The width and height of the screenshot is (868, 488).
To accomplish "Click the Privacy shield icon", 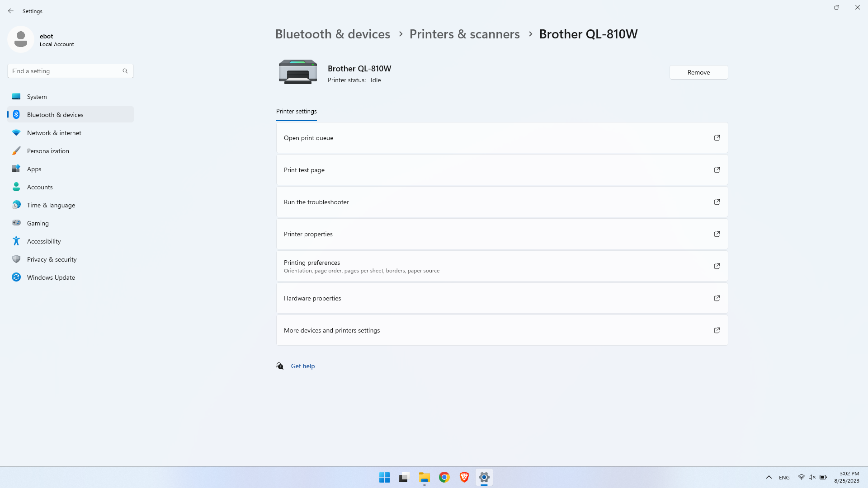I will point(16,259).
